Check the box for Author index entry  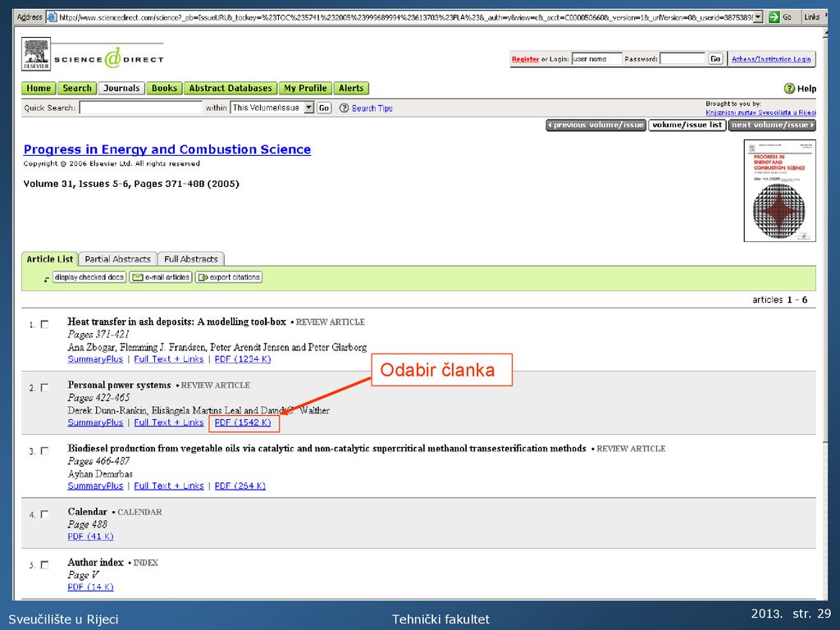[x=44, y=564]
